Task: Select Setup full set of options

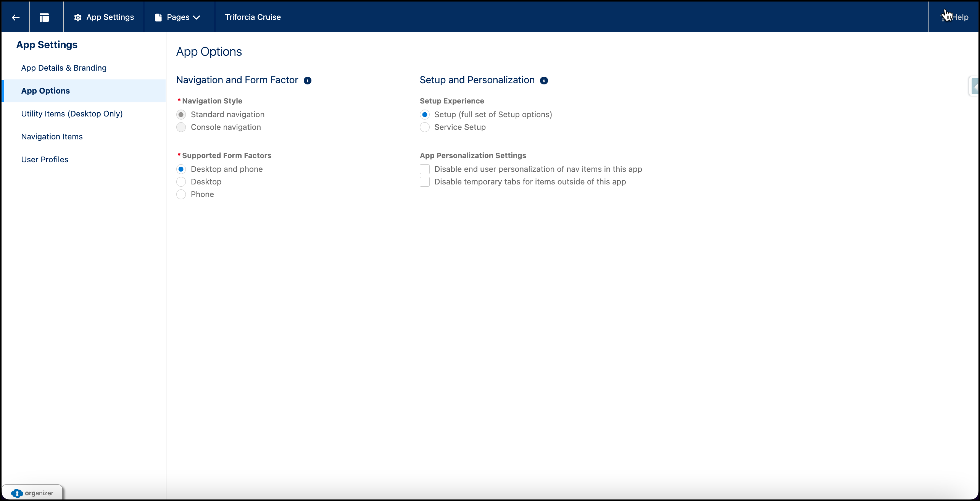Action: click(x=425, y=115)
